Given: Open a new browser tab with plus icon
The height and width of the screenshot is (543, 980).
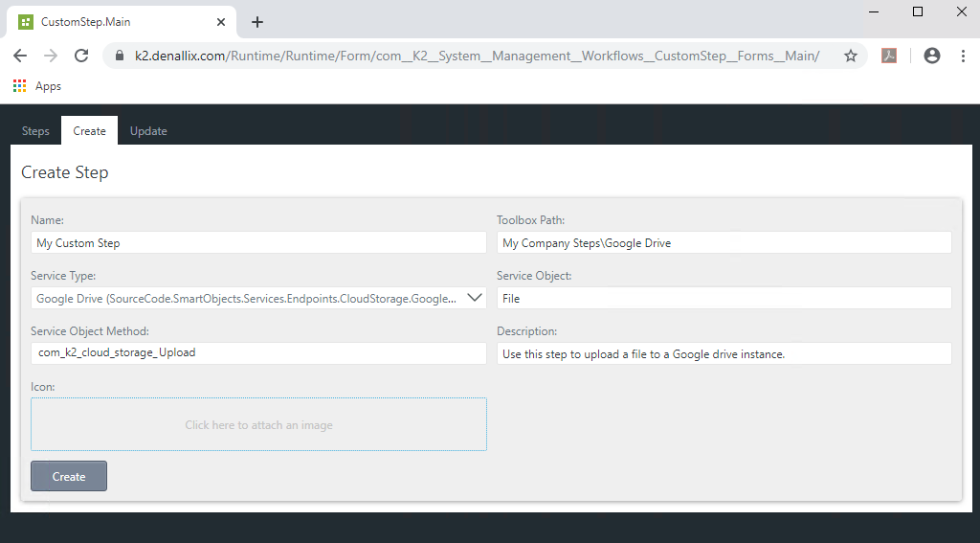Looking at the screenshot, I should pyautogui.click(x=256, y=22).
